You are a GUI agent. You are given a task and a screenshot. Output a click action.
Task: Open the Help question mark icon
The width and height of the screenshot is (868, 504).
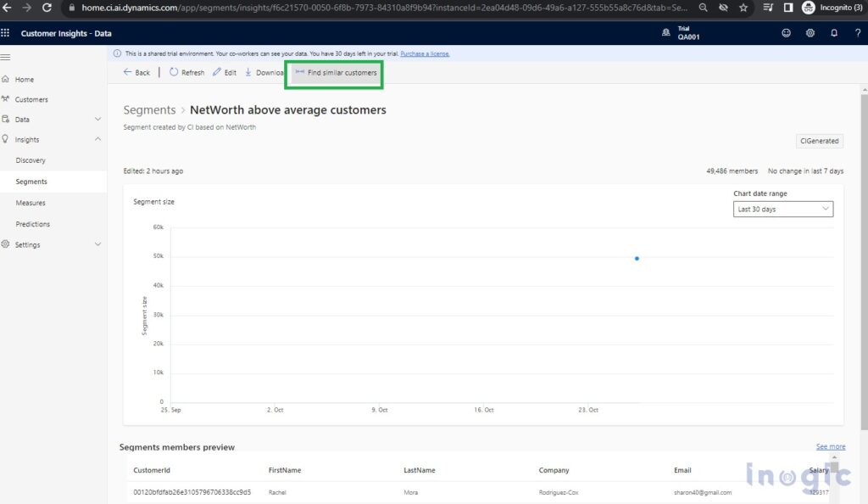tap(856, 32)
